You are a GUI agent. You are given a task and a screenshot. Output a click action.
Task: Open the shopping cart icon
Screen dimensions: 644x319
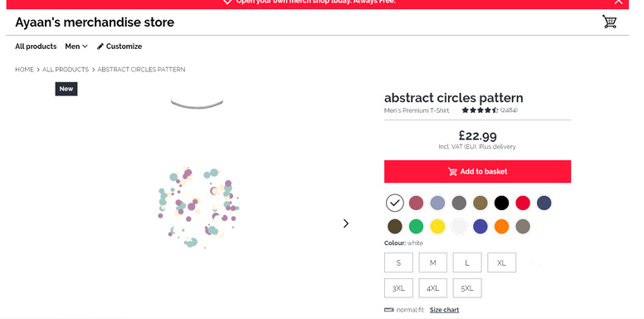609,22
